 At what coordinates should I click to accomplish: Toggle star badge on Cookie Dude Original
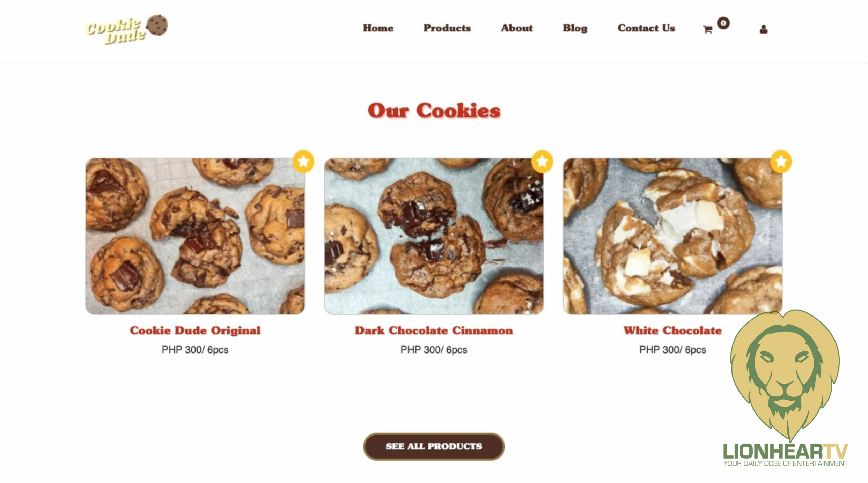[x=303, y=161]
